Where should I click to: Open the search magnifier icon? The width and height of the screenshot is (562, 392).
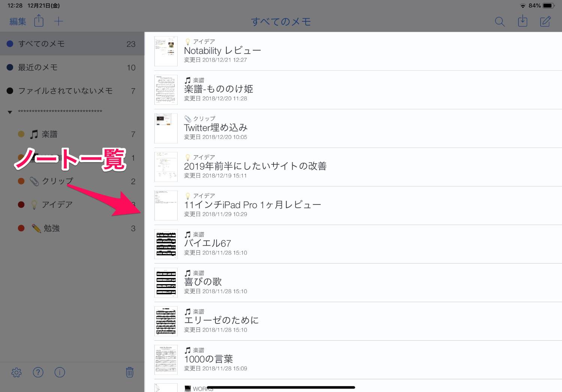point(500,22)
